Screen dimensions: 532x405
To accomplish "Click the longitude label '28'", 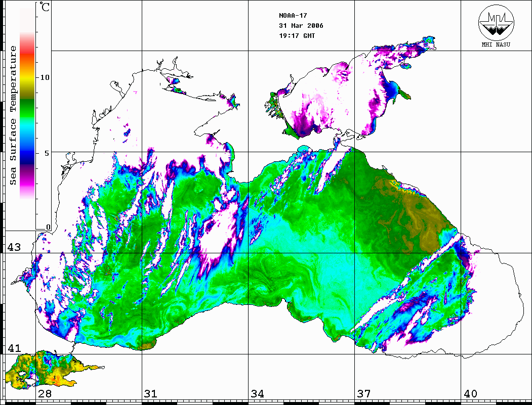I will [x=45, y=393].
